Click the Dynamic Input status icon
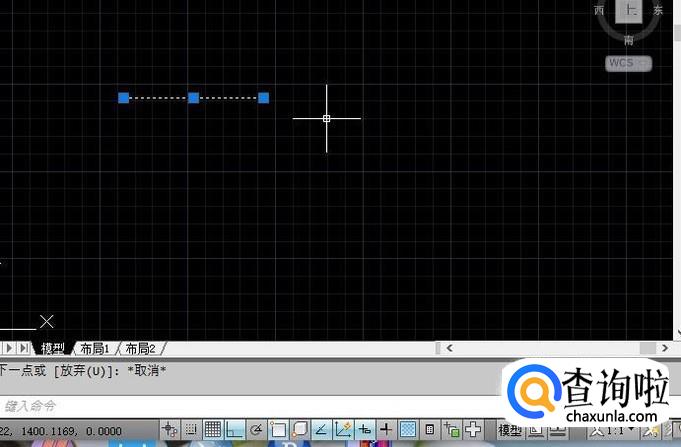The height and width of the screenshot is (447, 681). click(x=365, y=430)
